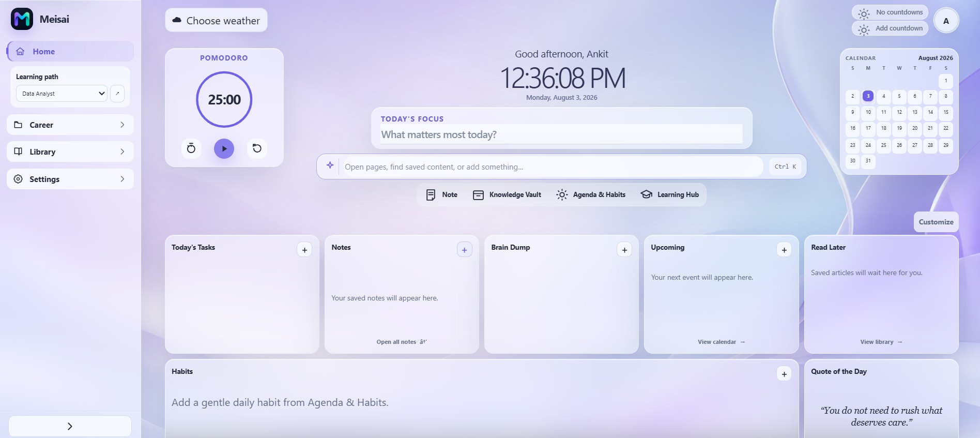Expand the Library section
The image size is (980, 438).
pyautogui.click(x=70, y=152)
